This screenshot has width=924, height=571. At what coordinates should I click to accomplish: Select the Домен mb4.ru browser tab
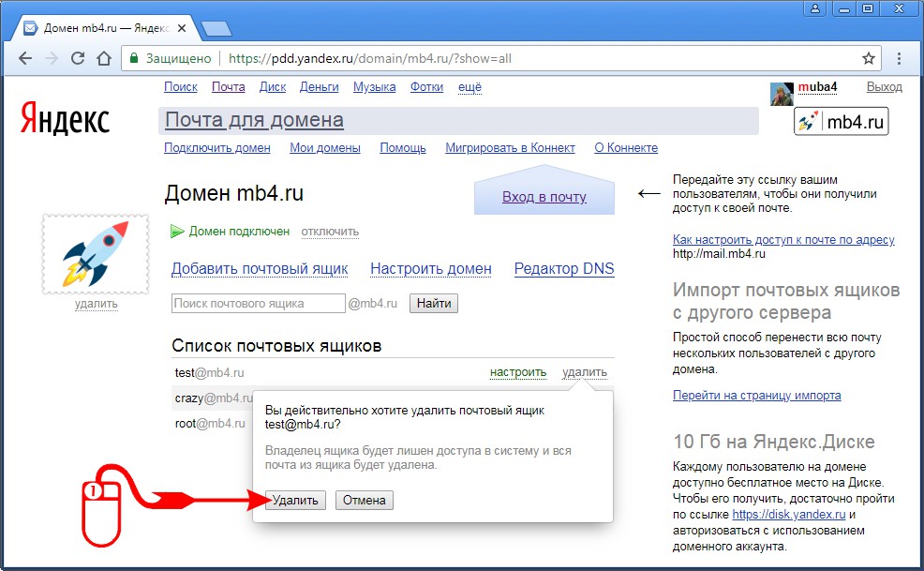pyautogui.click(x=106, y=28)
